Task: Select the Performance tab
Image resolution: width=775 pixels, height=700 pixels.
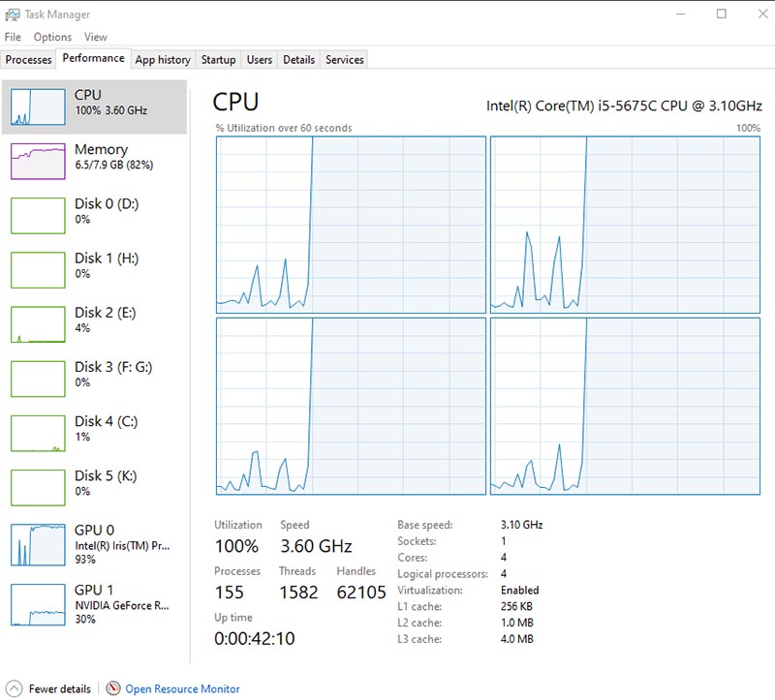Action: point(93,58)
